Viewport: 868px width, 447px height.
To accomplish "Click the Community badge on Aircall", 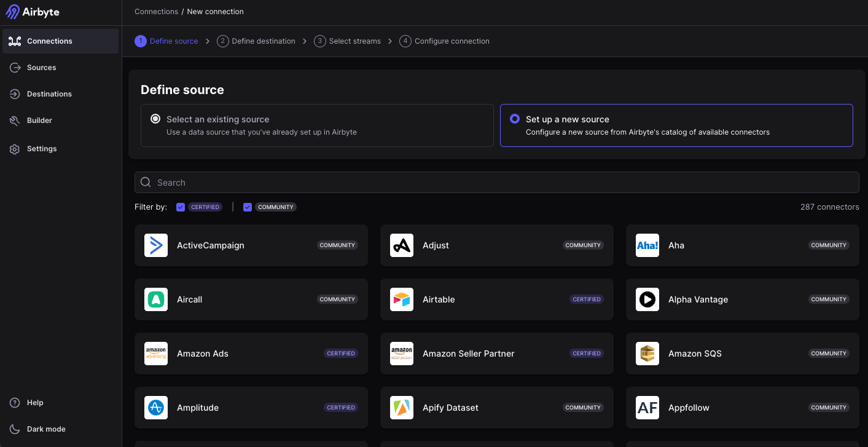I will [337, 299].
